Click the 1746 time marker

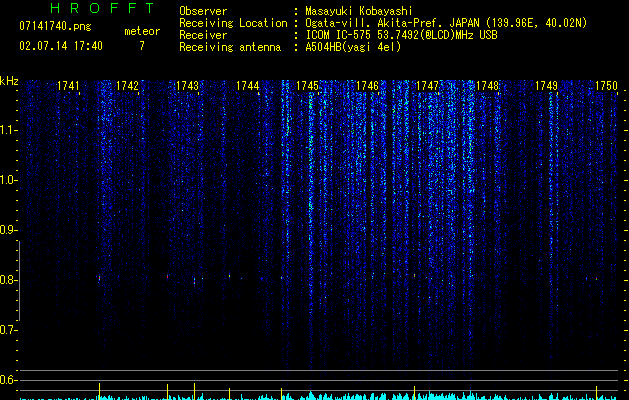tap(367, 85)
